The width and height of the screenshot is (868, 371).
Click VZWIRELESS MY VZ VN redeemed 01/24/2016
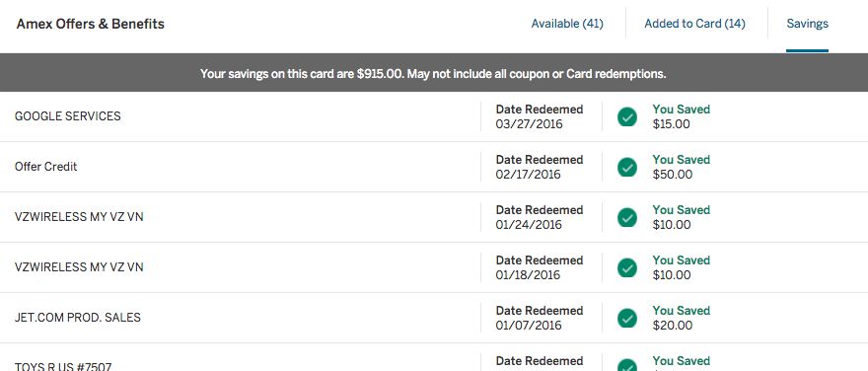(79, 217)
